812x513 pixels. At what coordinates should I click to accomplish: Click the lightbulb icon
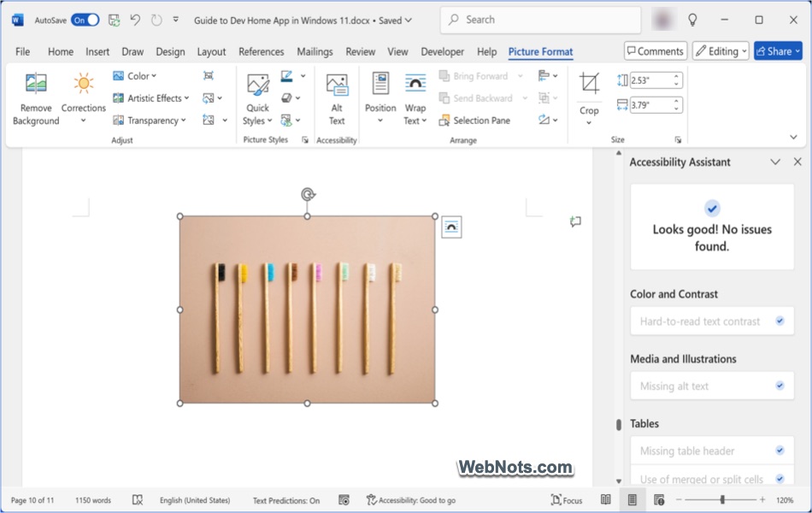tap(692, 21)
